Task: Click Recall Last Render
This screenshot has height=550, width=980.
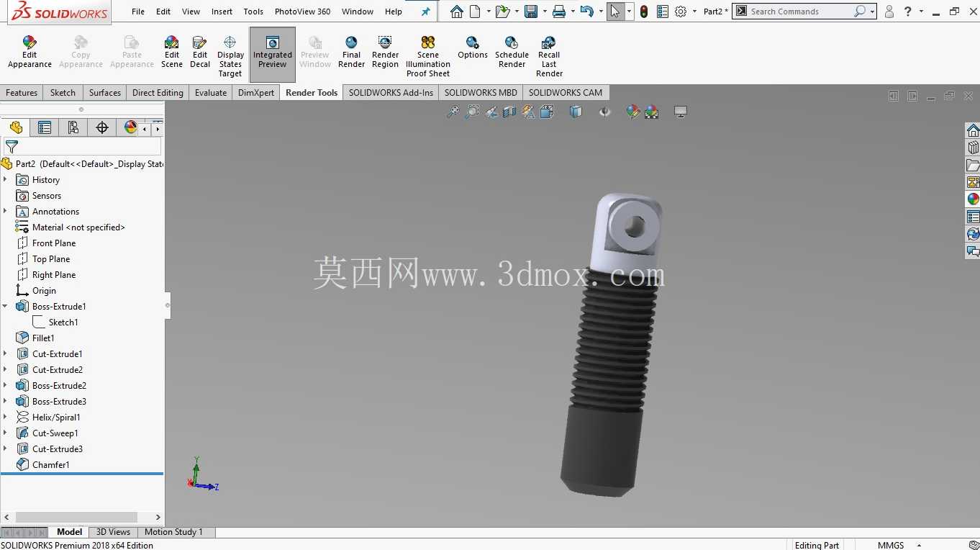Action: click(x=549, y=56)
